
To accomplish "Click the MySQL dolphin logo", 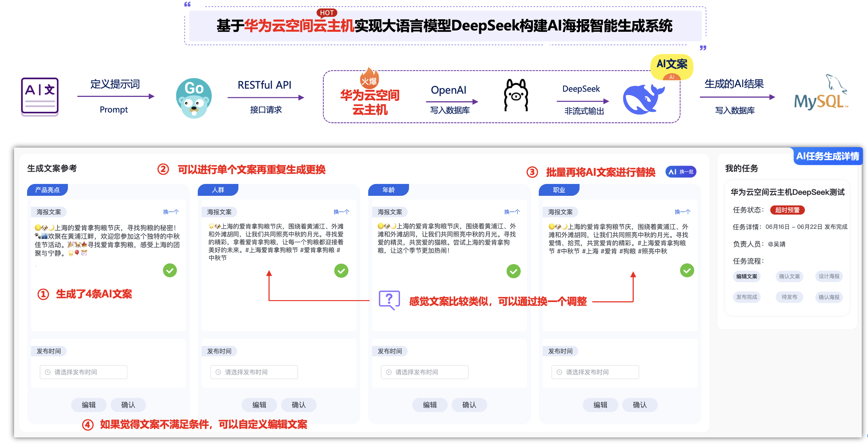I will tap(821, 93).
